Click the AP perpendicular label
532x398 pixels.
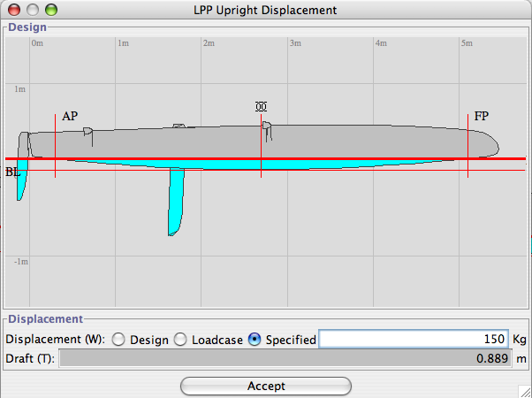coord(70,116)
